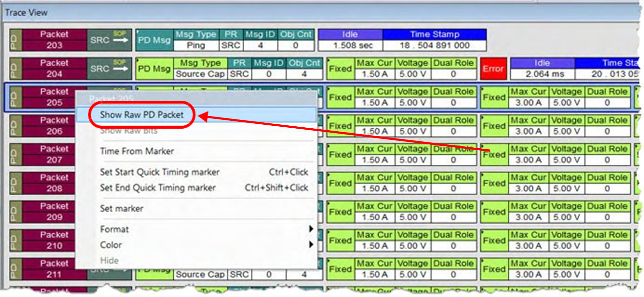Select the Packet 203 header cell
Viewport: 644px width, 297px height.
click(55, 40)
